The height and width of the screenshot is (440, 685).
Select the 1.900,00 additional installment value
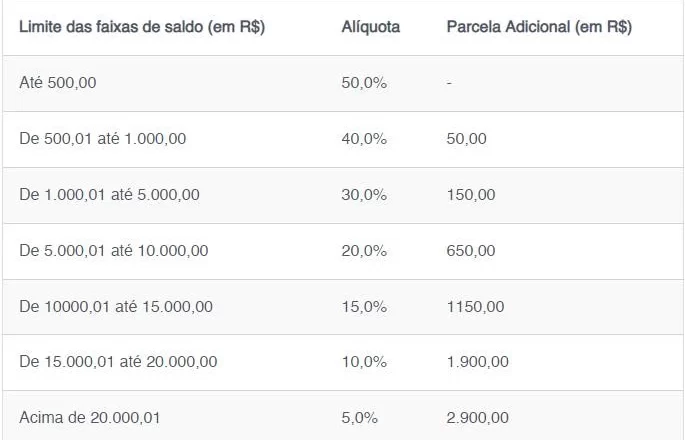pyautogui.click(x=477, y=362)
